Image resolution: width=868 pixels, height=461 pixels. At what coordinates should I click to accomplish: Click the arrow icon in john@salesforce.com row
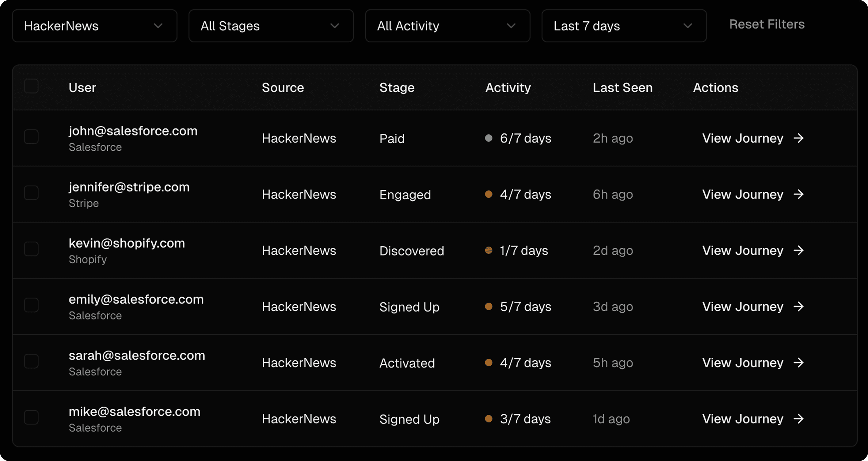tap(799, 138)
